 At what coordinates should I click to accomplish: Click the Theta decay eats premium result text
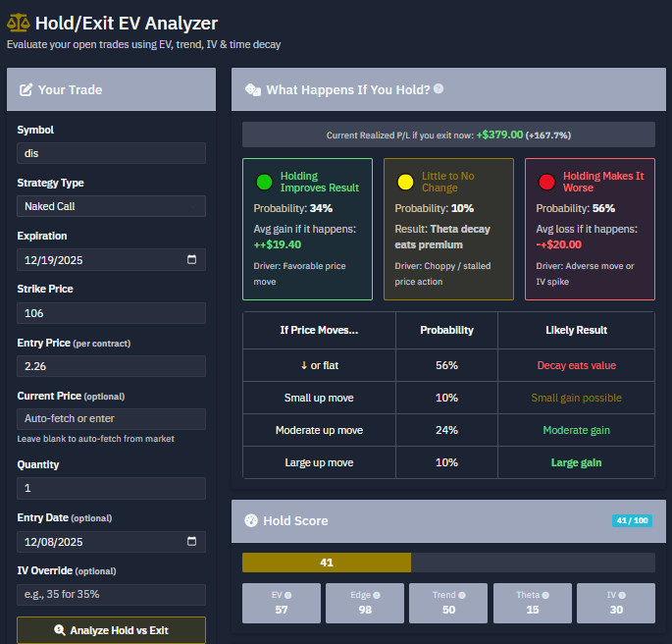442,237
